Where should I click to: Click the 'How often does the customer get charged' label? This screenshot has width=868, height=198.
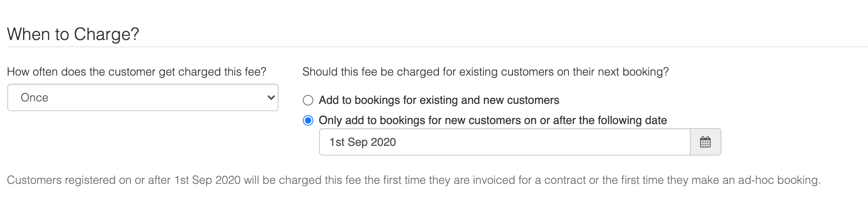point(137,72)
